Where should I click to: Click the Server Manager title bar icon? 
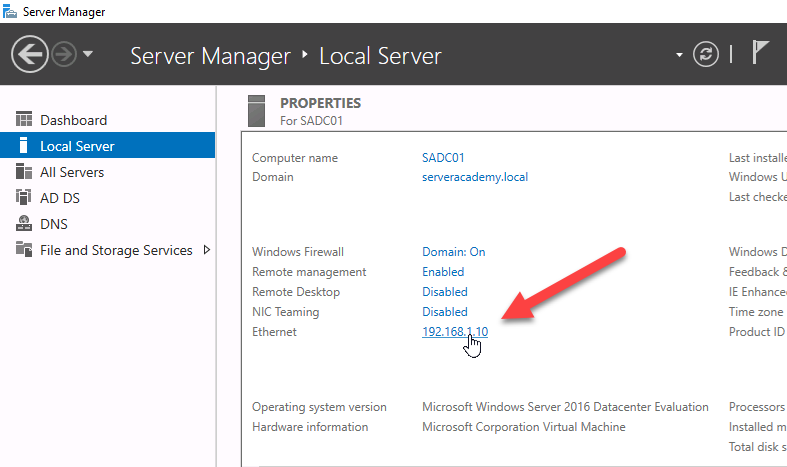[10, 11]
